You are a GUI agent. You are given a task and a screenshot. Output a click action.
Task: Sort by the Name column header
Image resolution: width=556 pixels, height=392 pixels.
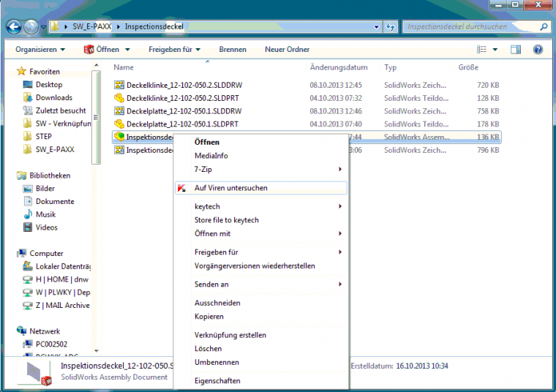[124, 67]
